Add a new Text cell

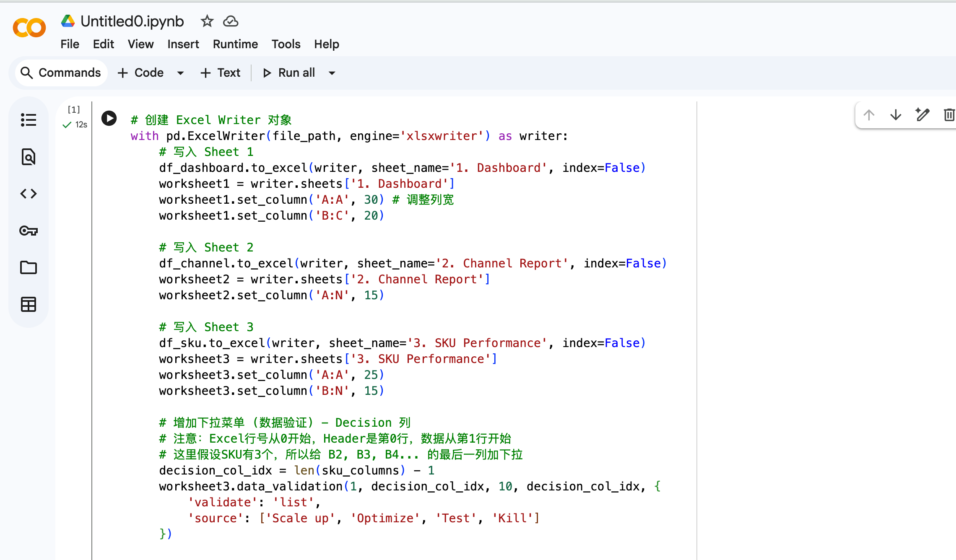pos(221,73)
